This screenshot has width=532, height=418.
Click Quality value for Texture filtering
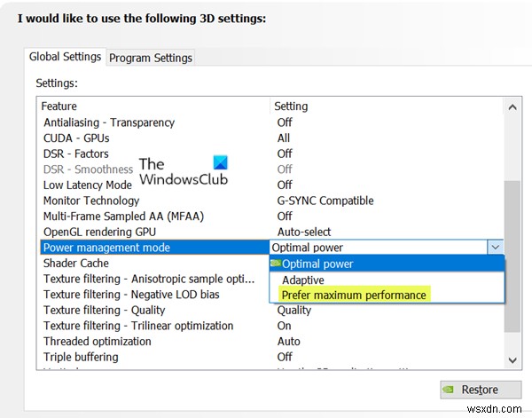tap(294, 310)
